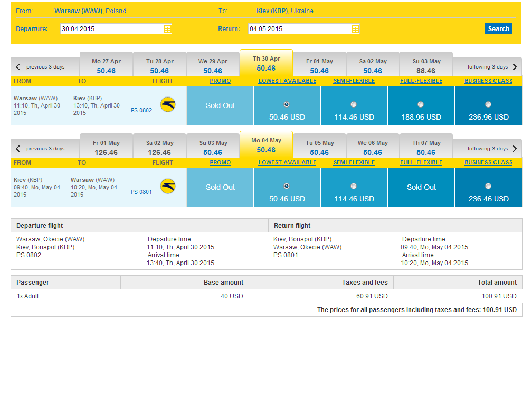Viewport: 532px width, 408px height.
Task: Select 188.96 USD full-flexible departure fare
Action: pyautogui.click(x=421, y=104)
